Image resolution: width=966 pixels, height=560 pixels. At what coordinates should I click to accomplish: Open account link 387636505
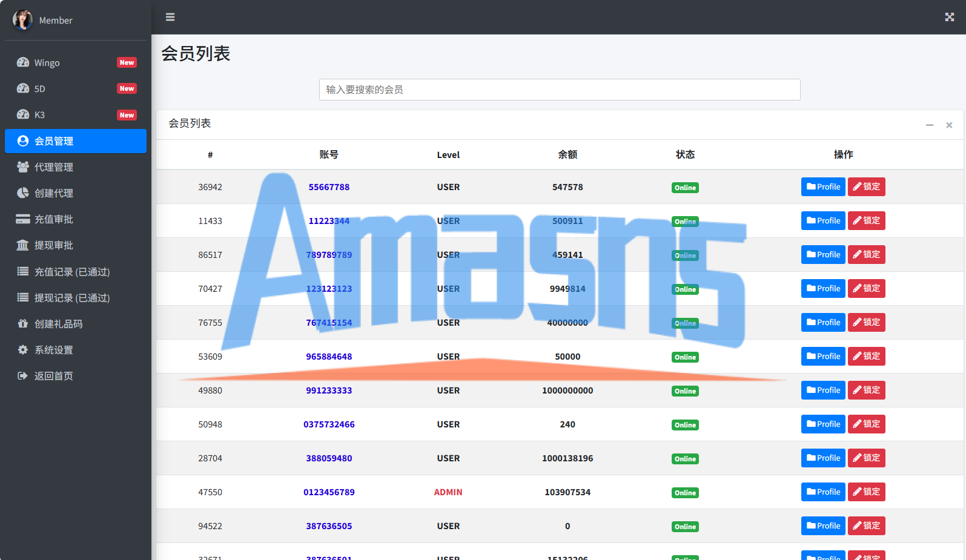[x=329, y=526]
